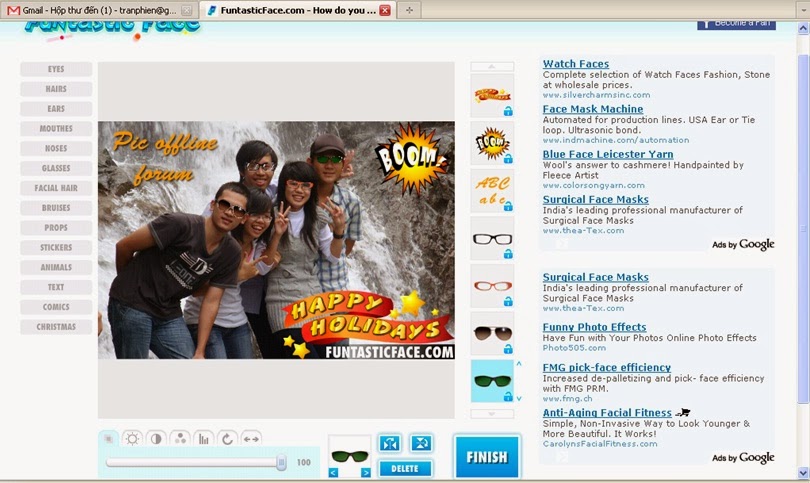Click the FINISH button

[487, 457]
